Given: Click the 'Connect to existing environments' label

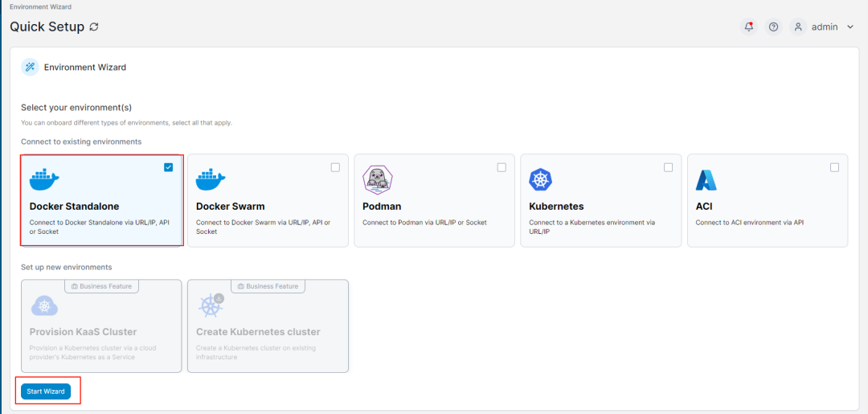Looking at the screenshot, I should tap(81, 141).
